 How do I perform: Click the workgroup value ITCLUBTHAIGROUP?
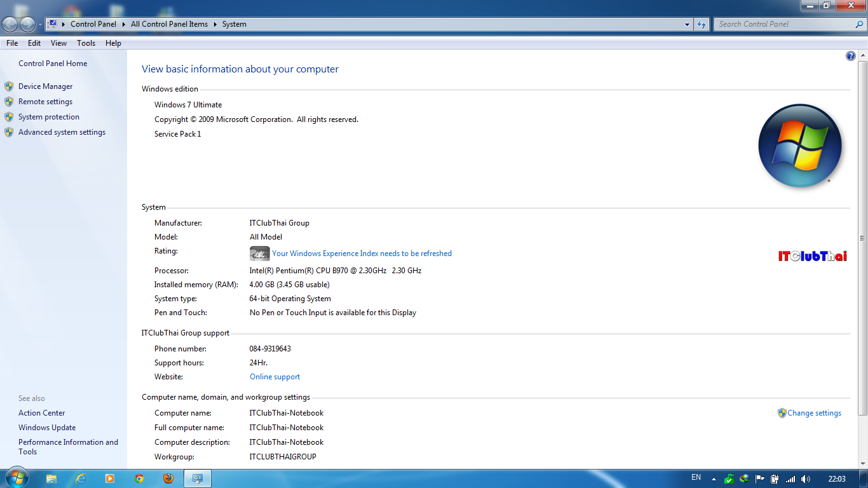pos(283,457)
